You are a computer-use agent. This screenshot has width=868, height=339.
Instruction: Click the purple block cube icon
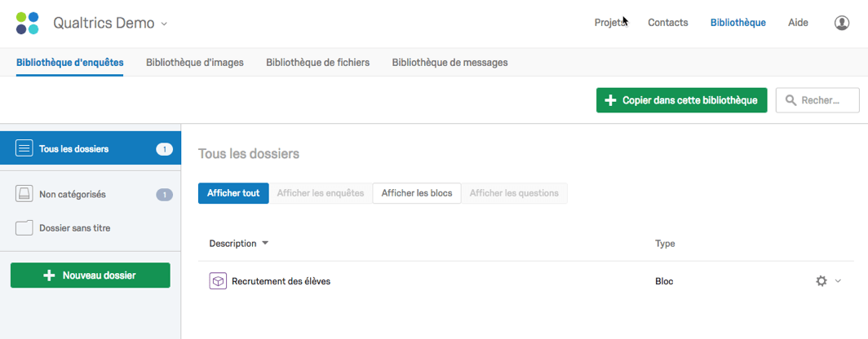(x=218, y=281)
